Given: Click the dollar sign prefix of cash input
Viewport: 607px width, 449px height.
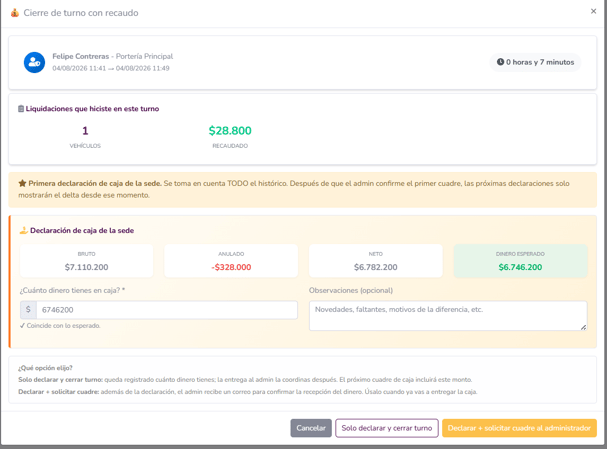Looking at the screenshot, I should (28, 310).
